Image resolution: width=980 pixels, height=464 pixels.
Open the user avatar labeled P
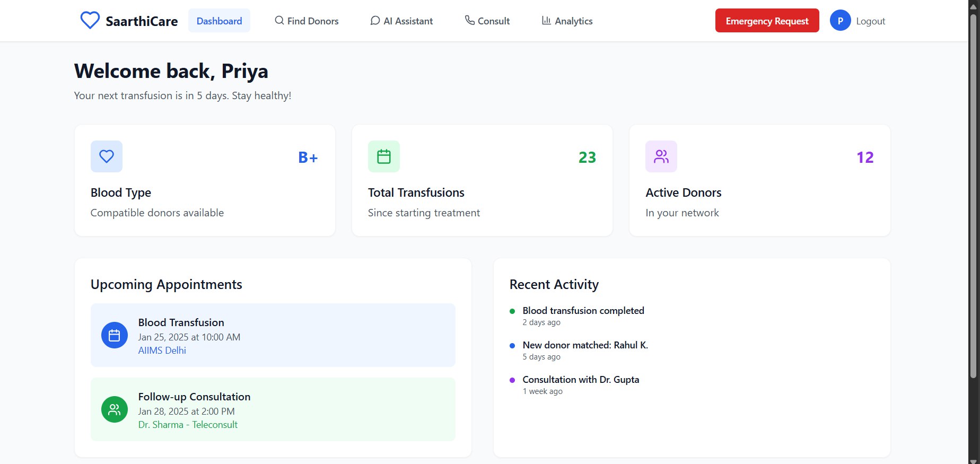[840, 21]
